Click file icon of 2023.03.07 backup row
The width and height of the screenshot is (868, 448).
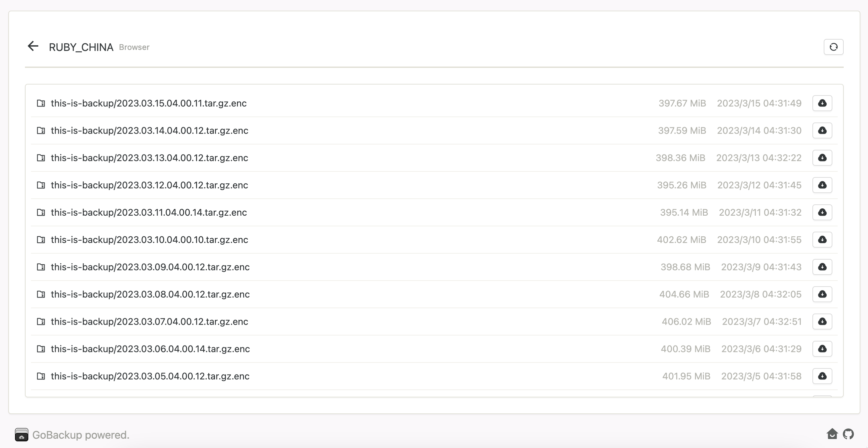coord(41,322)
